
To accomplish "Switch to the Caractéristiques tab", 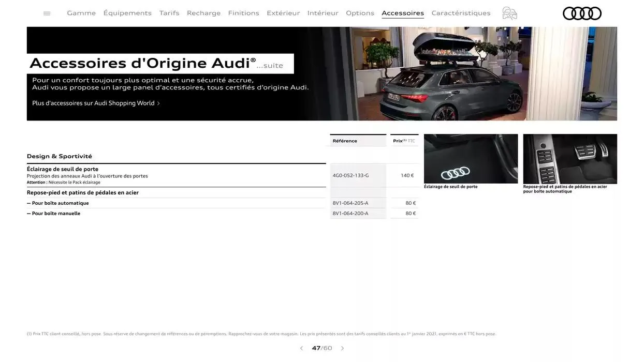I will [x=461, y=13].
